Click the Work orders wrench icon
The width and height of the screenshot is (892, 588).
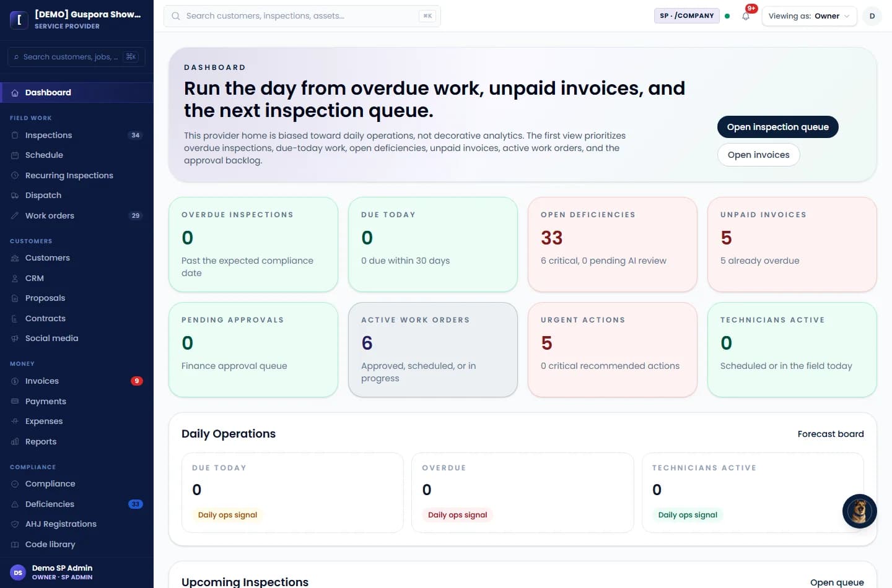15,216
